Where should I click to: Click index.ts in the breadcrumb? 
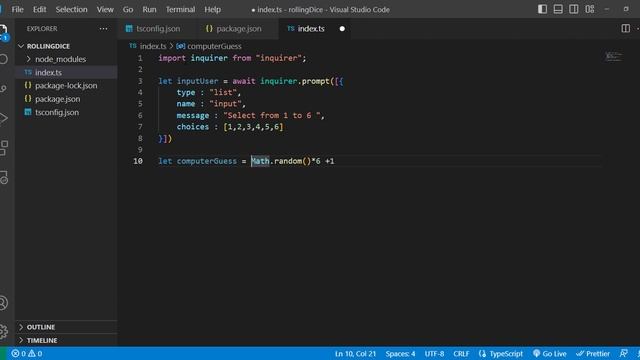click(x=153, y=46)
